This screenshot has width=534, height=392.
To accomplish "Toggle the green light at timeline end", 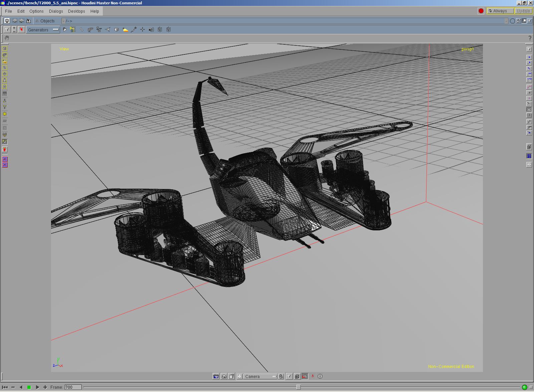I will pyautogui.click(x=524, y=387).
